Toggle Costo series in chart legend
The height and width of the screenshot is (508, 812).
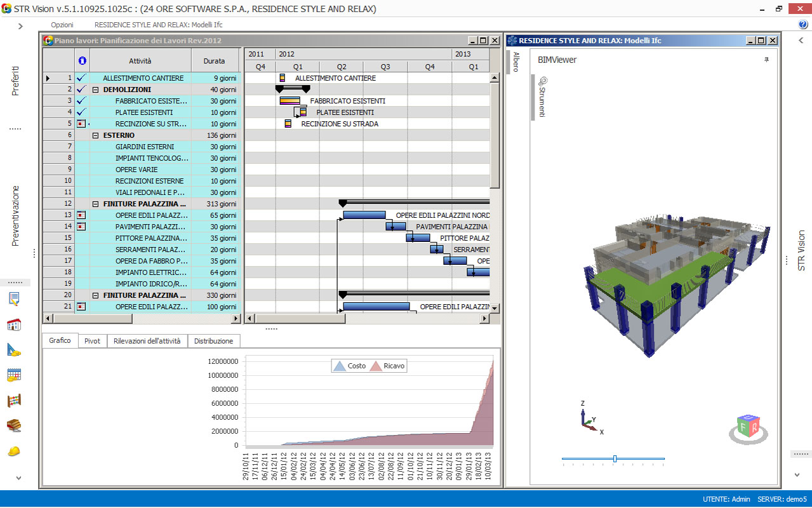click(350, 366)
